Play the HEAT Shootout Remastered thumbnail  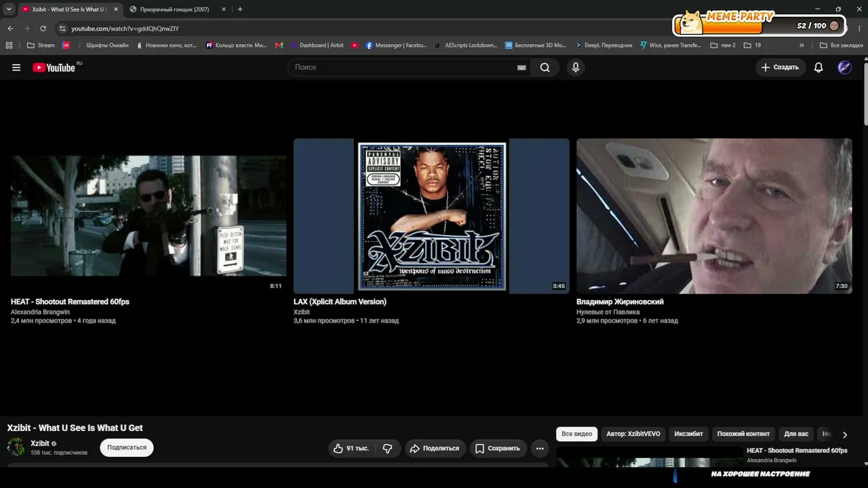tap(149, 216)
